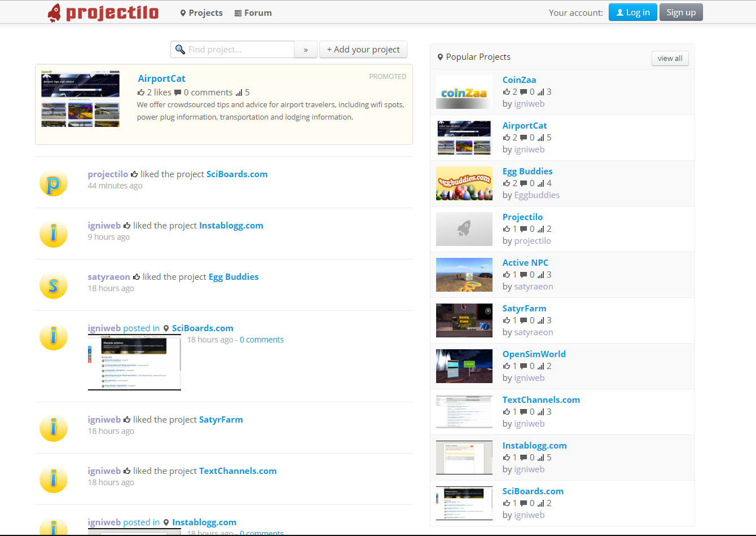Click the signal bars icon under CoinZaa
The image size is (756, 536).
(541, 92)
